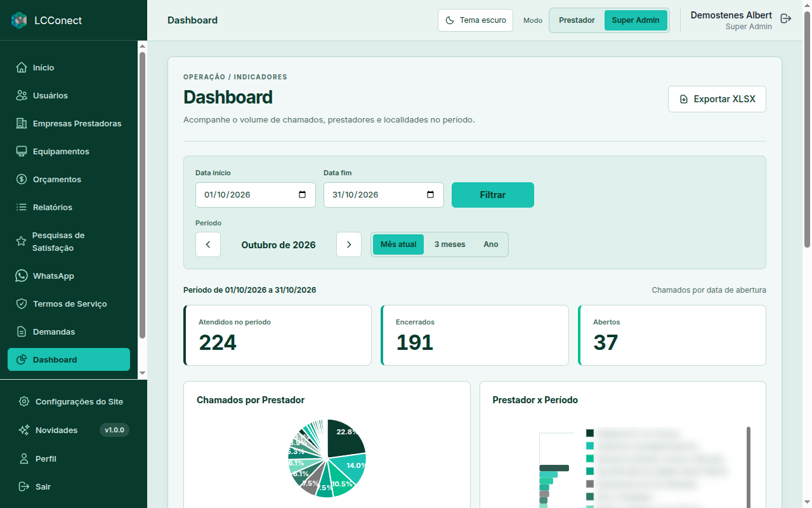Select the 3 meses period option
Screen dimensions: 812x508
point(450,244)
